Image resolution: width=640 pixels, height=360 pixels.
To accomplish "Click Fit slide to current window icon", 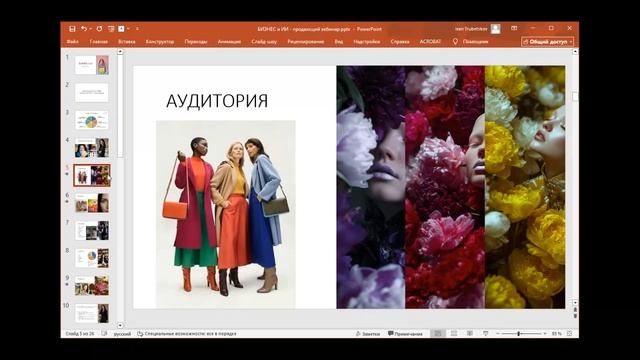I will 570,334.
